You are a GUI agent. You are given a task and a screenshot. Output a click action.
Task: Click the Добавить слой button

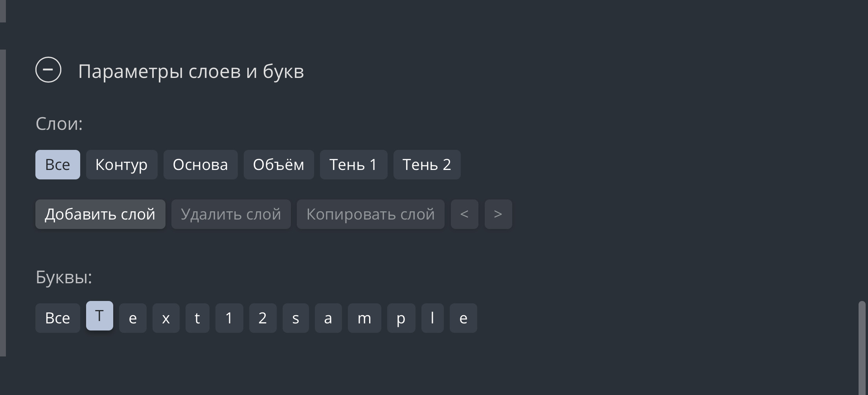tap(100, 214)
